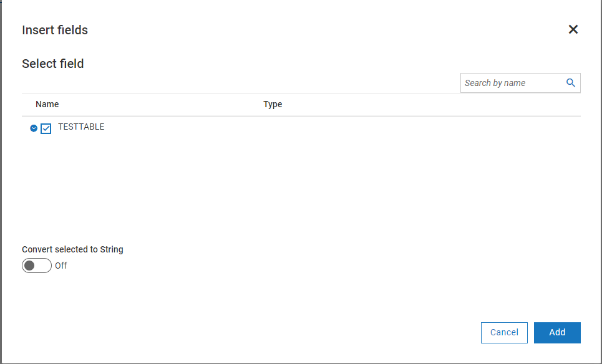Click the grey knob of the toggle
The height and width of the screenshot is (364, 602).
tap(29, 266)
